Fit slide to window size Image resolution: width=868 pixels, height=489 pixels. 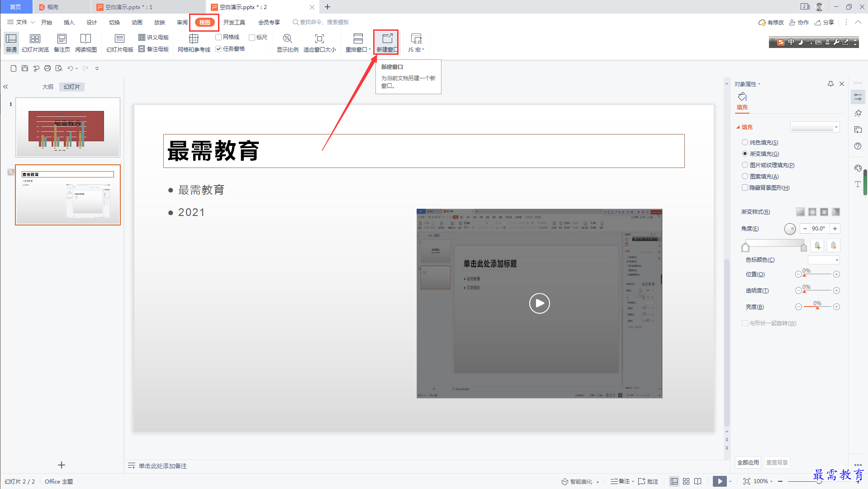(x=320, y=43)
